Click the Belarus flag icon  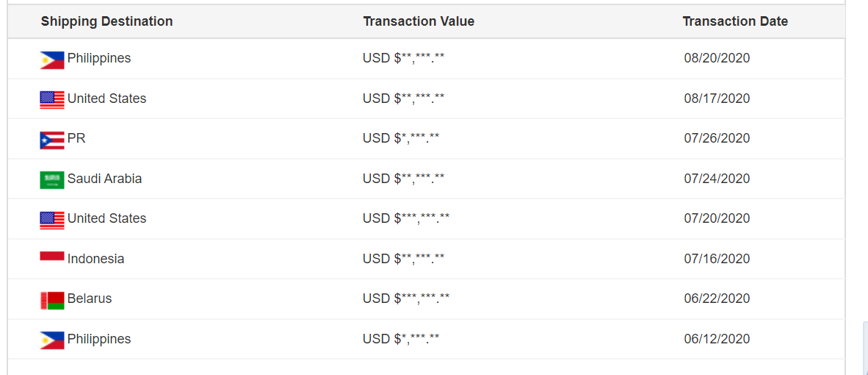coord(52,301)
